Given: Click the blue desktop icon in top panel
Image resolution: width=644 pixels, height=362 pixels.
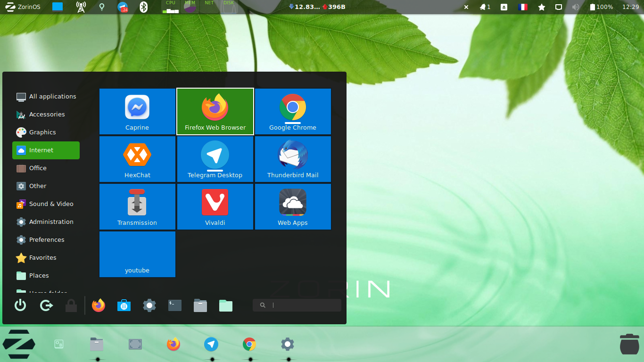Looking at the screenshot, I should tap(58, 7).
